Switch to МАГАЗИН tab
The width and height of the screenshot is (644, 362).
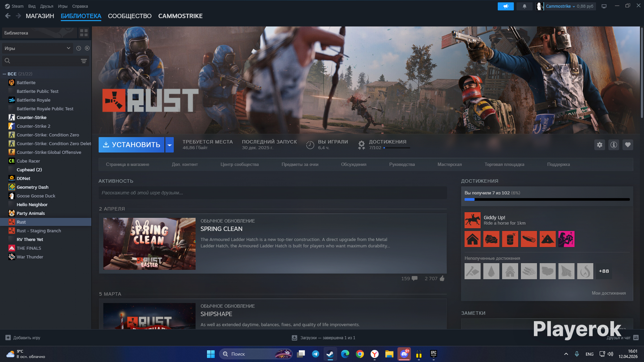coord(40,16)
